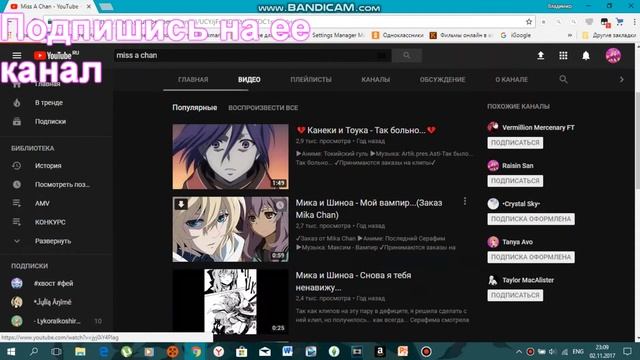The height and width of the screenshot is (360, 640).
Task: Open the upload video icon
Action: coord(540,55)
